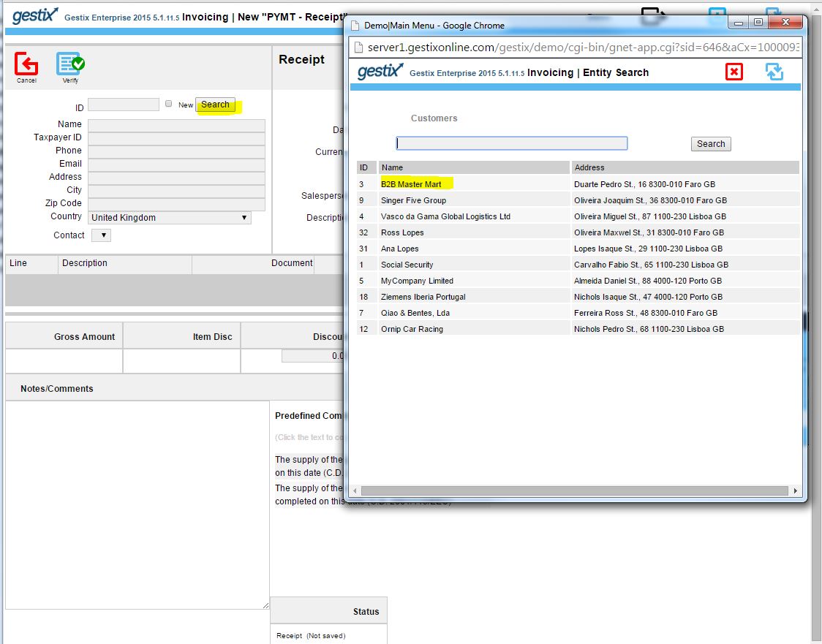This screenshot has width=822, height=644.
Task: Open the Country dropdown showing United Kingdom
Action: [170, 217]
